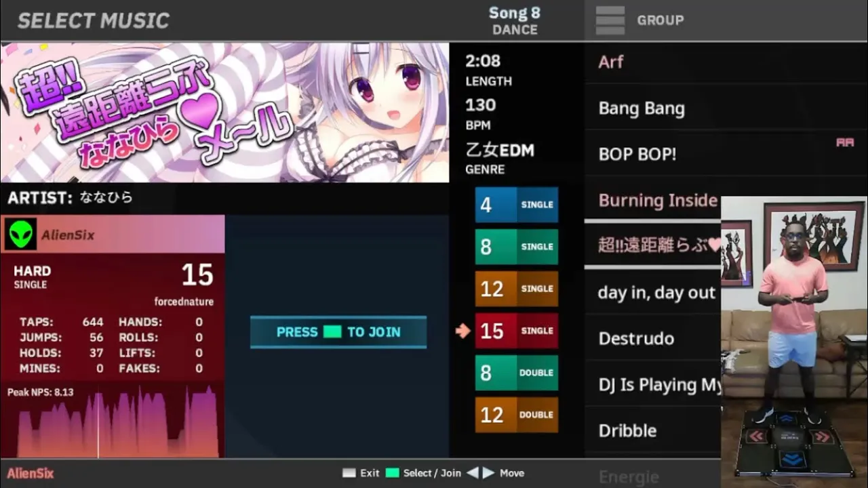Viewport: 868px width, 488px height.
Task: Click the left Move arrow icon
Action: click(473, 473)
